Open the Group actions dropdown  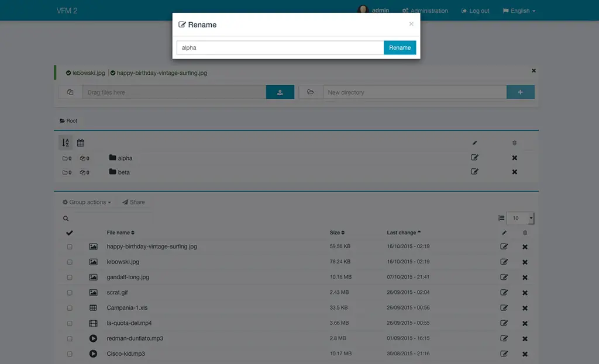(x=87, y=202)
